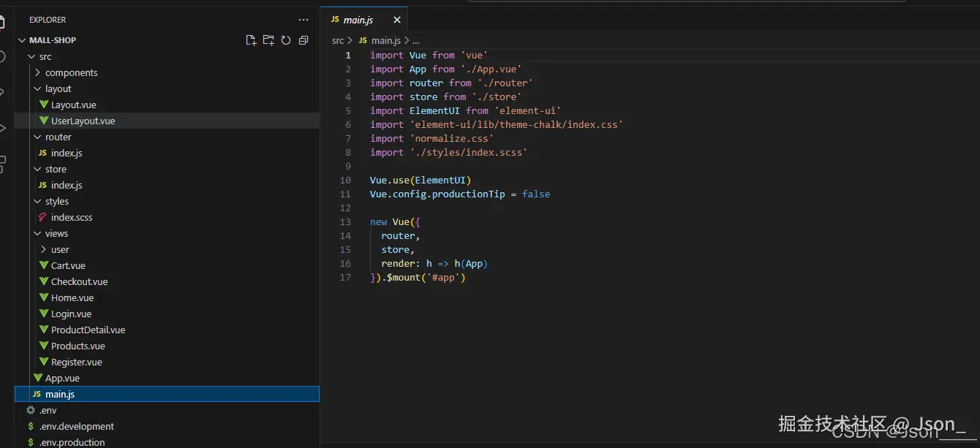Refresh the Explorer file tree
980x448 pixels.
tap(286, 40)
